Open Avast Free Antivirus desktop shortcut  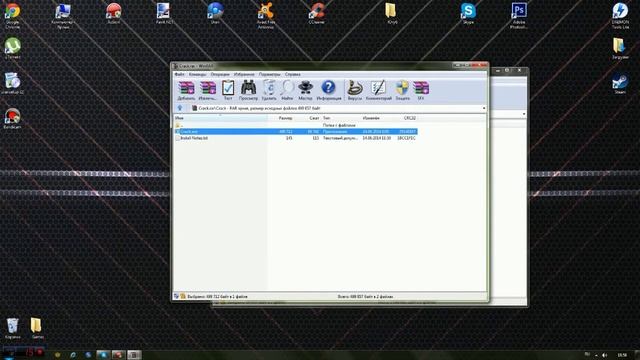click(x=266, y=15)
